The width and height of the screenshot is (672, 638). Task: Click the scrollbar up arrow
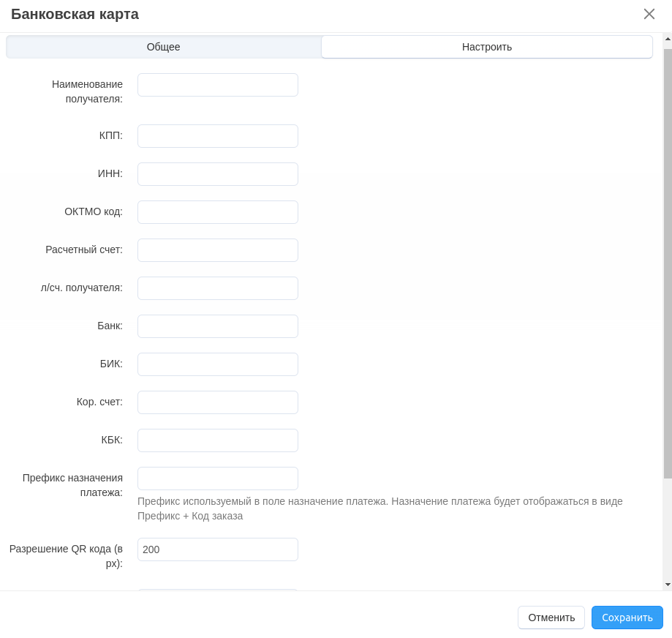point(668,39)
